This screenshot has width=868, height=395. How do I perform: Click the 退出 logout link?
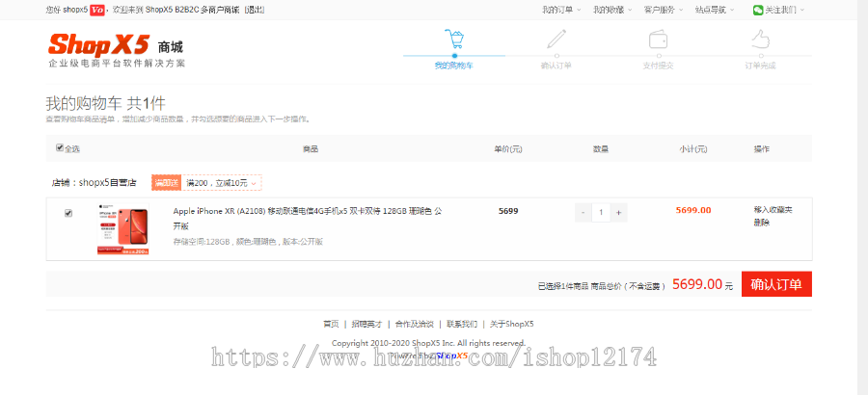(254, 10)
